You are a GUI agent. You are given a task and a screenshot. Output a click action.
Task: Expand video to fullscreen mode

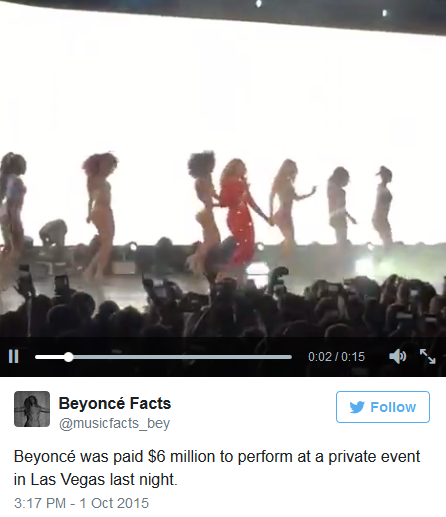428,356
